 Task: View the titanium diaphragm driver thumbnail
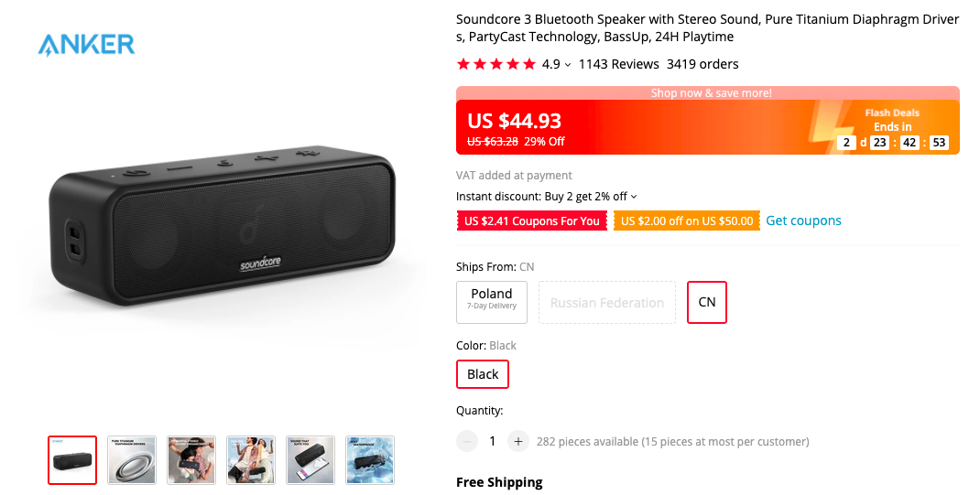(x=132, y=460)
